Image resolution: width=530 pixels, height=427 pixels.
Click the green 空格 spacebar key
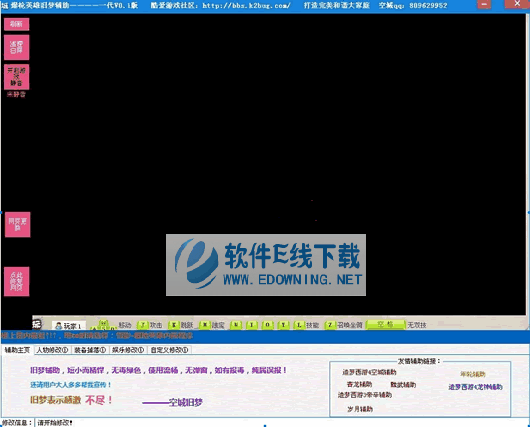(385, 325)
